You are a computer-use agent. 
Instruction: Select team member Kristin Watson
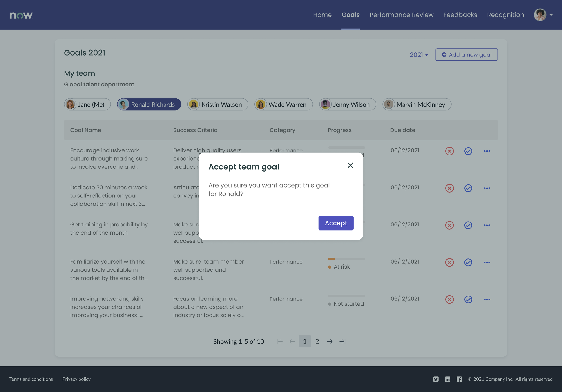pyautogui.click(x=218, y=105)
